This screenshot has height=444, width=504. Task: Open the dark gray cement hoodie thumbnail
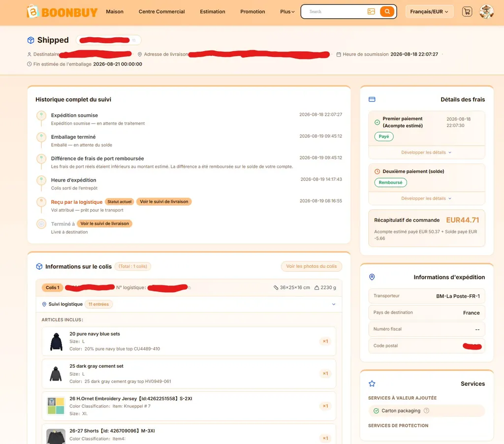56,374
